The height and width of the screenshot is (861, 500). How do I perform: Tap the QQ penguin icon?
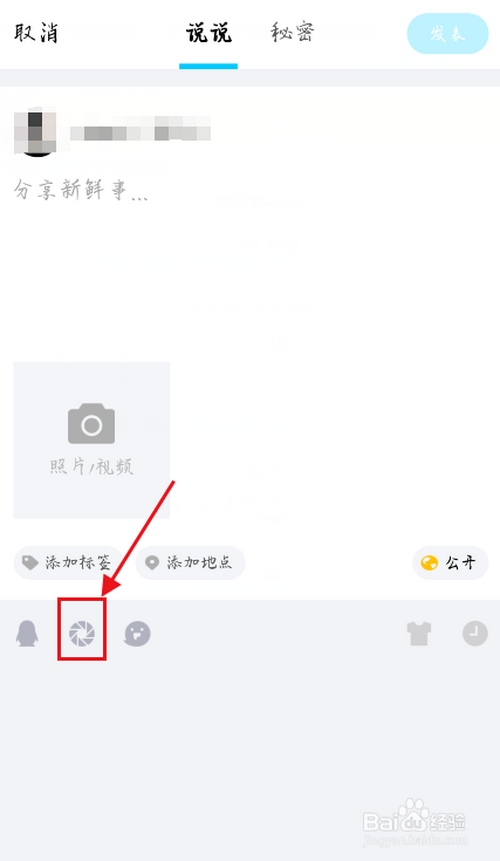(27, 634)
